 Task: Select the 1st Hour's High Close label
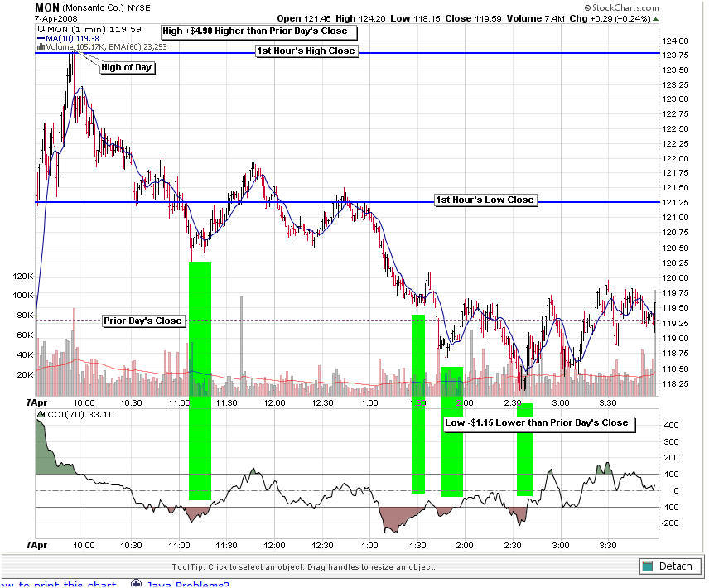(306, 51)
